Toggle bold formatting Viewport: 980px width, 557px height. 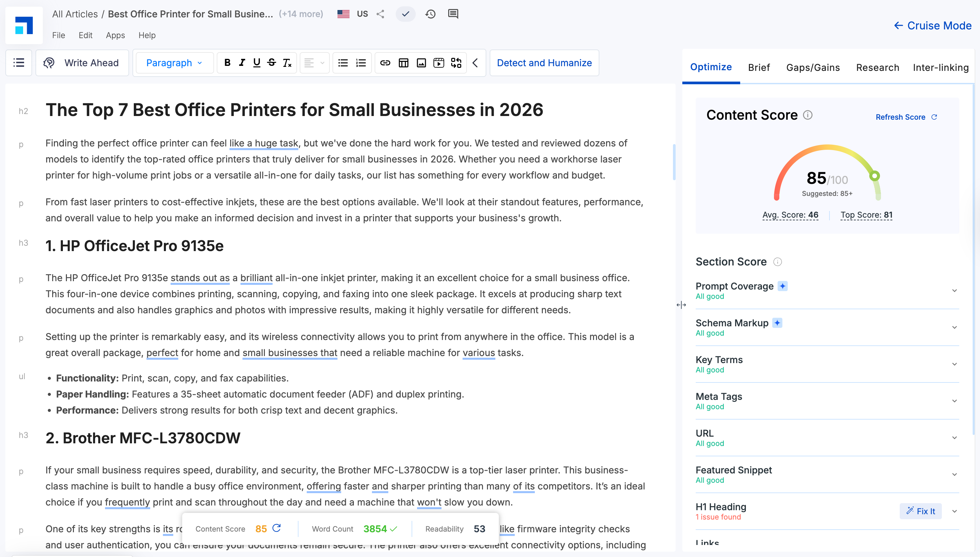tap(228, 63)
